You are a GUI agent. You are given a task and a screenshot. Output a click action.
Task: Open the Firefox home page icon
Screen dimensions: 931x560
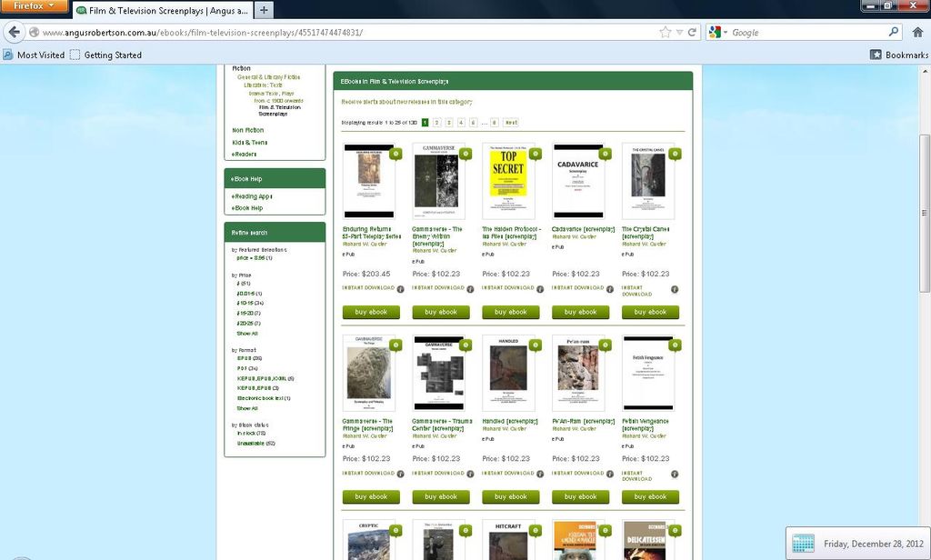point(917,32)
